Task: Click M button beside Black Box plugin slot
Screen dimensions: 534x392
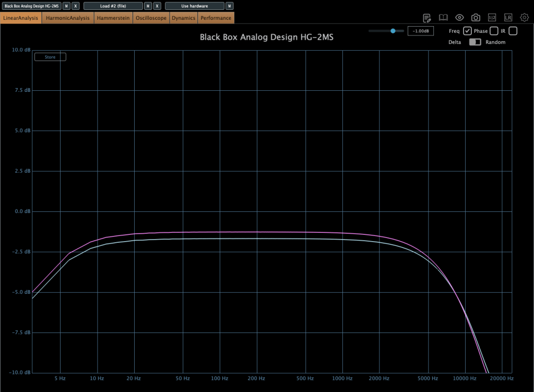Action: pos(66,6)
